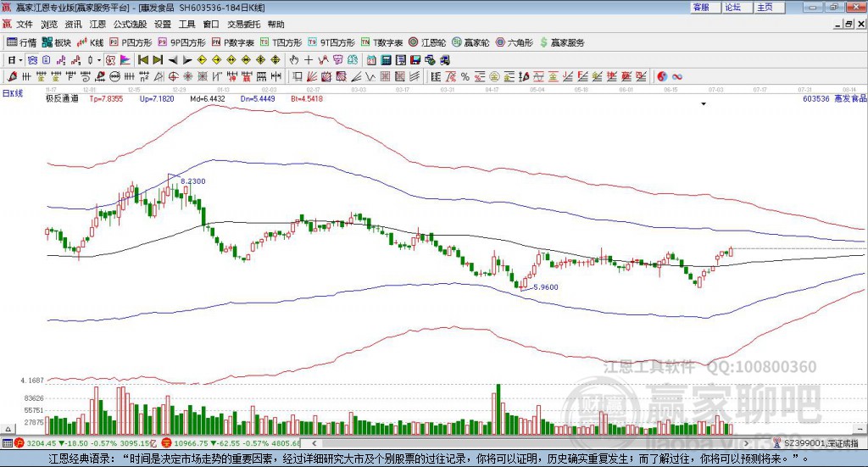Open the 窗口 menu
Image resolution: width=868 pixels, height=467 pixels.
click(x=211, y=25)
